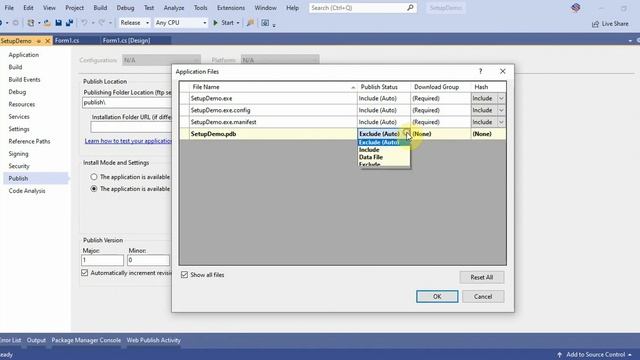The width and height of the screenshot is (640, 360).
Task: Click the sort arrow in File Name header
Action: (x=353, y=87)
